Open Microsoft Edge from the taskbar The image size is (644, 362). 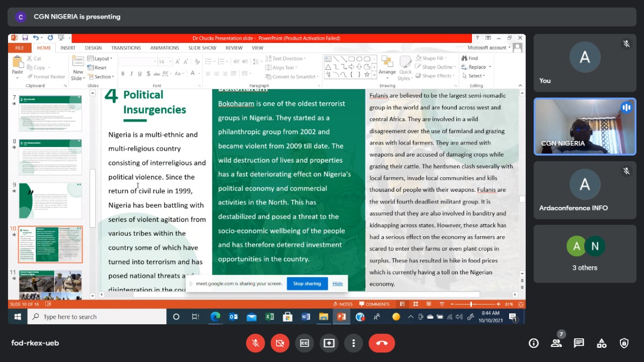coord(215,317)
